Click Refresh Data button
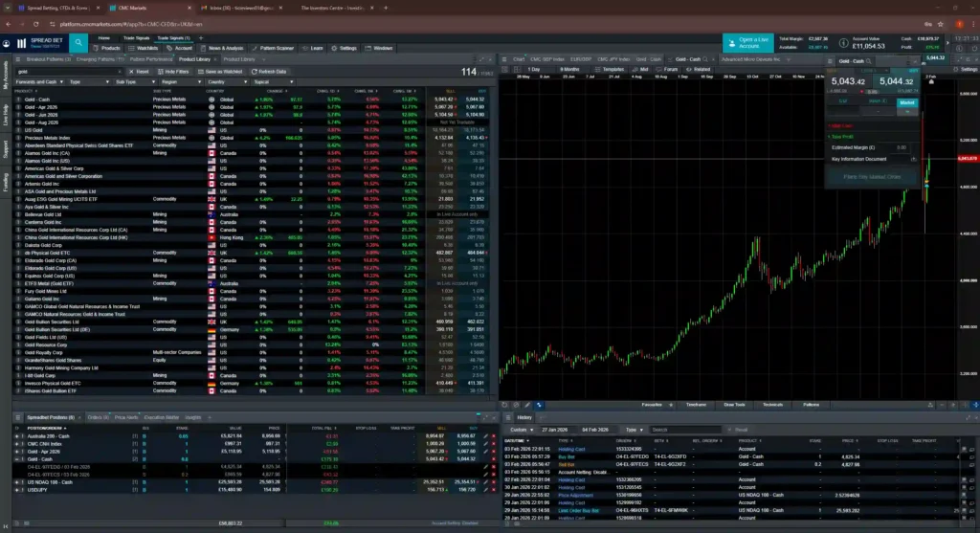 pos(269,72)
